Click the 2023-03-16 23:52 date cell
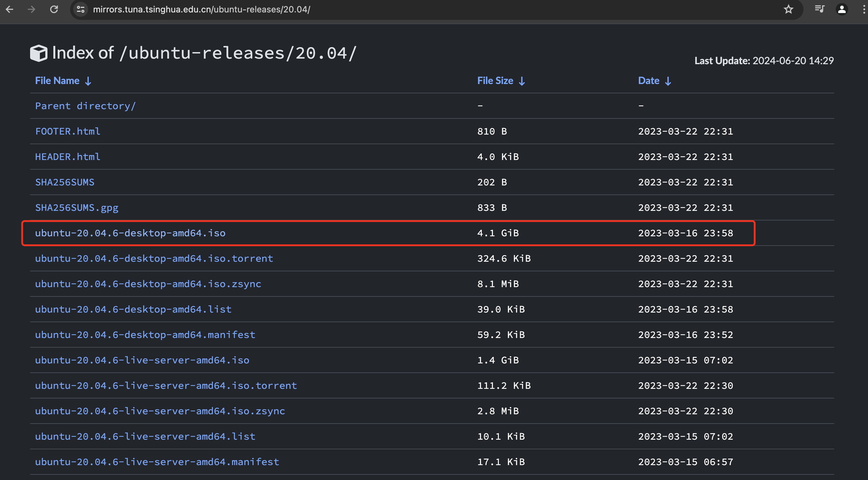Screen dimensions: 868x480 tap(686, 335)
